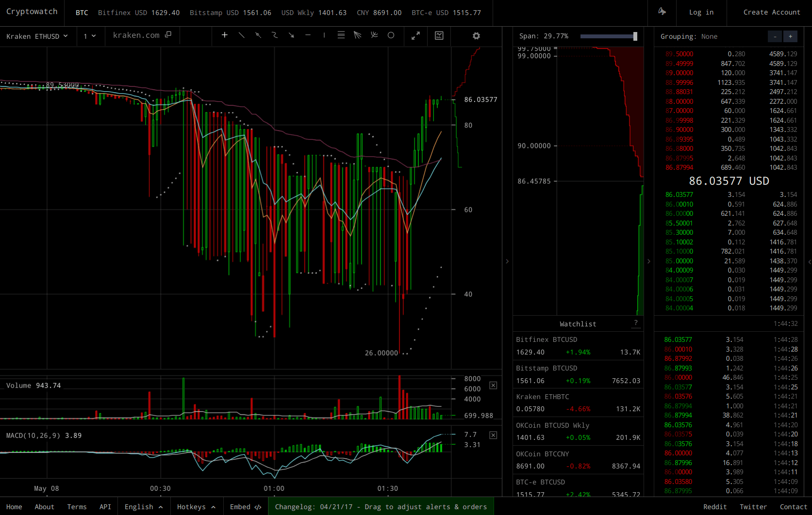
Task: Select the Fibonacci fan tool
Action: pyautogui.click(x=358, y=35)
